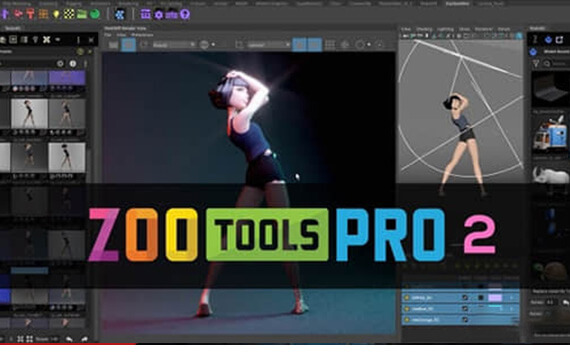Toggle the first light row visibility icon
The image size is (570, 360).
click(406, 297)
